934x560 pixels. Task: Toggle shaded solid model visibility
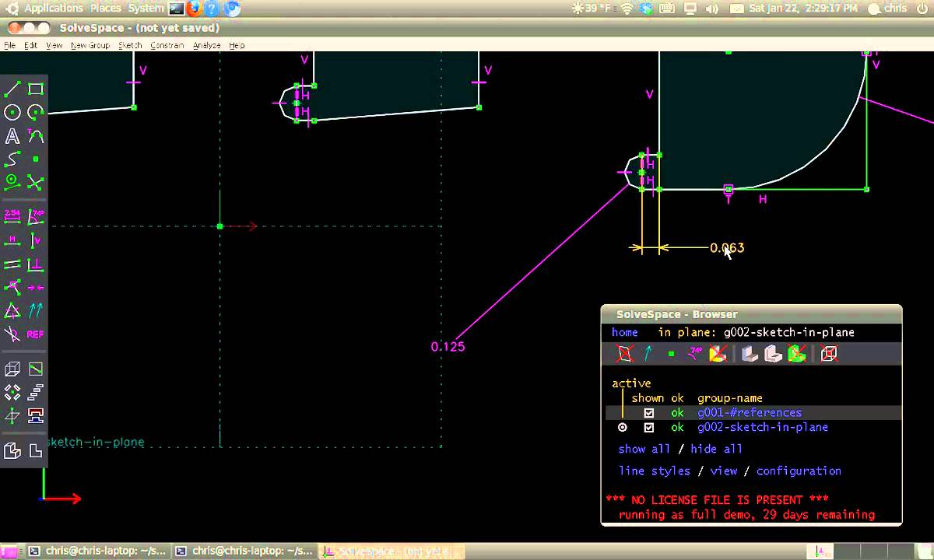pos(750,354)
